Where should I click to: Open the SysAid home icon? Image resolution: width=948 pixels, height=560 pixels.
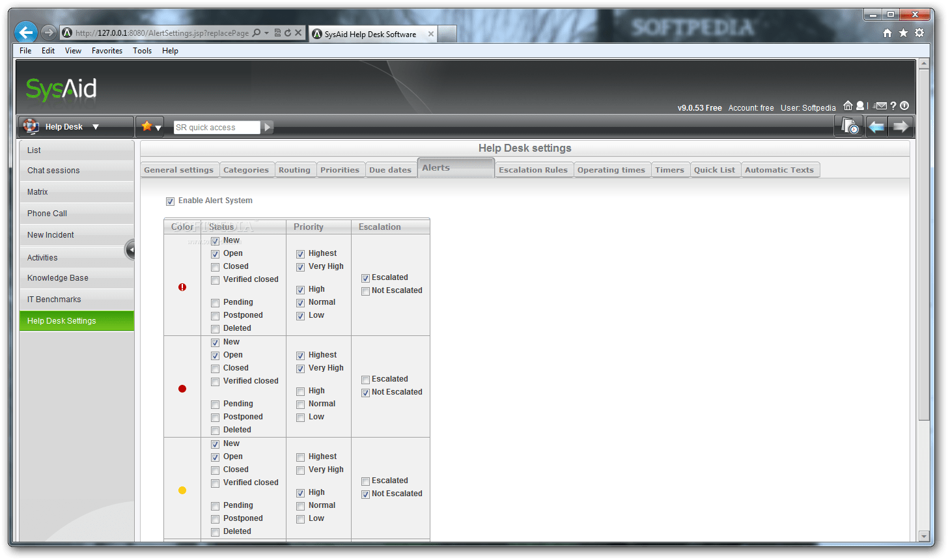[x=848, y=105]
